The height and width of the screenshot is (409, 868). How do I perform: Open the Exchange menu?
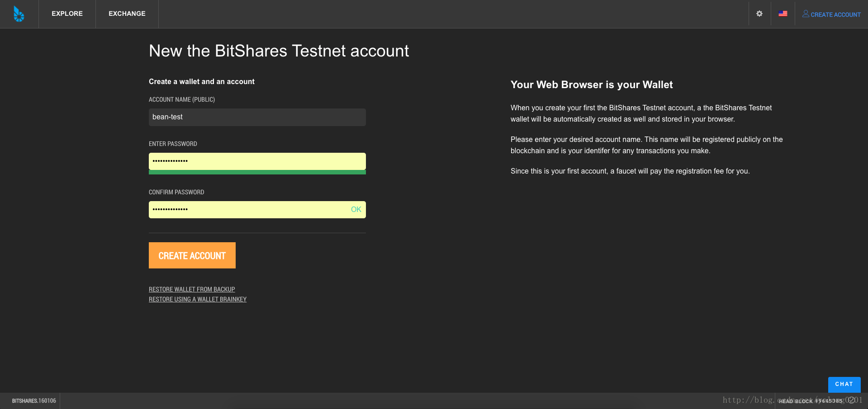127,14
